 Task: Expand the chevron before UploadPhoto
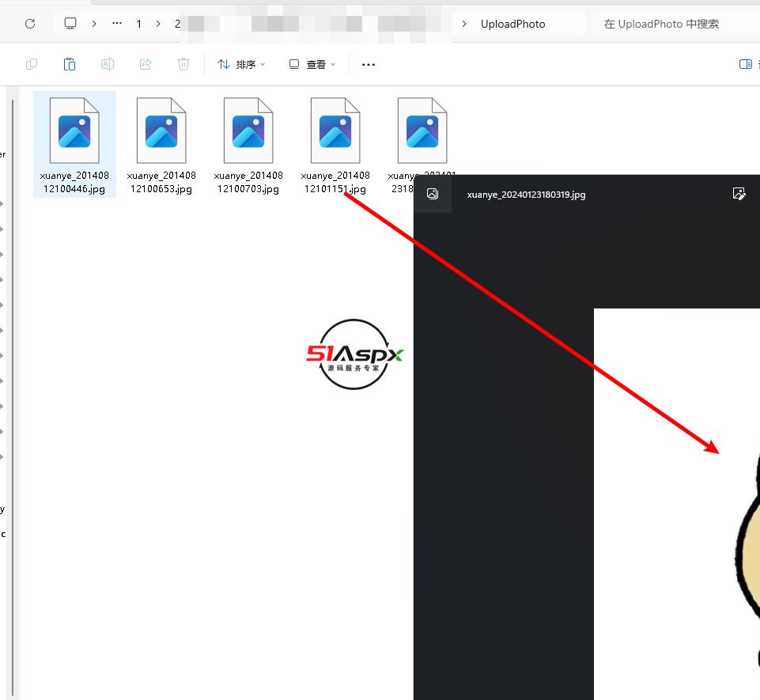coord(464,24)
